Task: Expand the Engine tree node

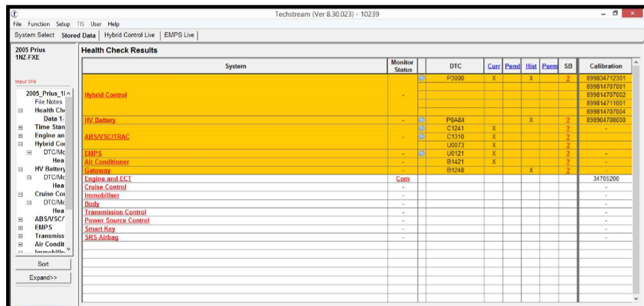Action: [20, 136]
